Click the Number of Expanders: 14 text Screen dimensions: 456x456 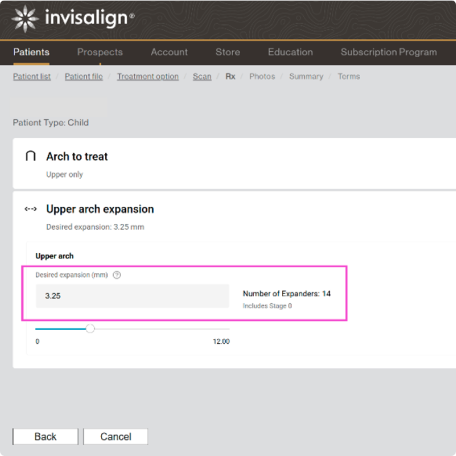tap(287, 294)
